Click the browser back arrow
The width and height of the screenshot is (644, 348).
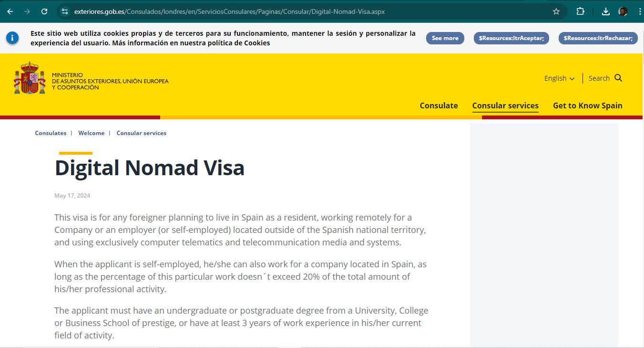10,11
